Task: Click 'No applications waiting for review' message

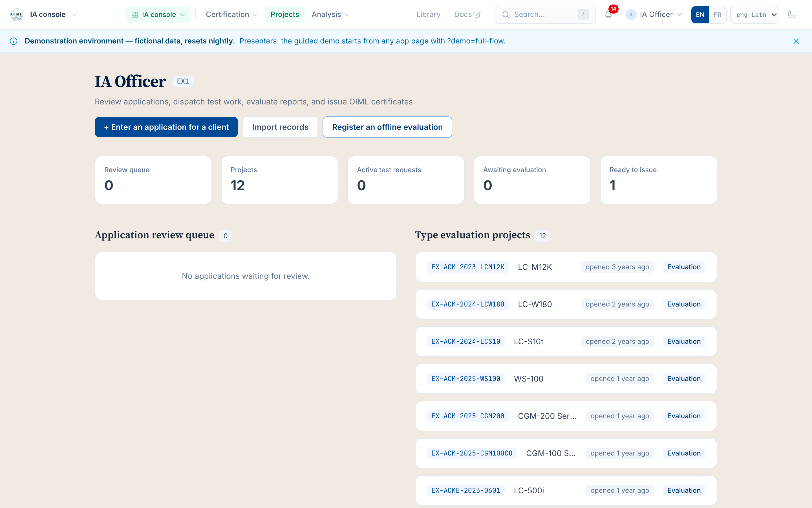Action: pyautogui.click(x=246, y=276)
